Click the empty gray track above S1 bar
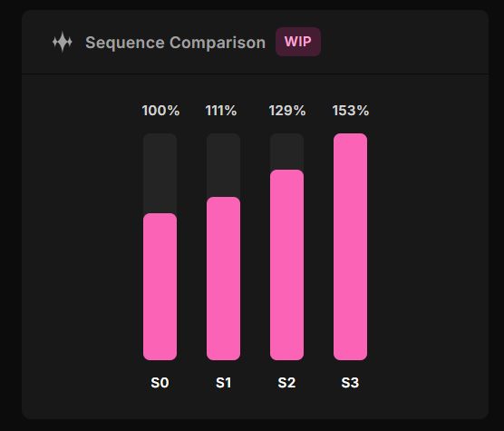504x431 pixels. pyautogui.click(x=223, y=165)
